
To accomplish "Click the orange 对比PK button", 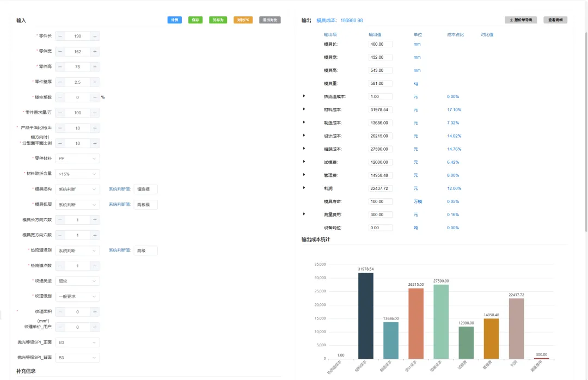I will point(243,20).
